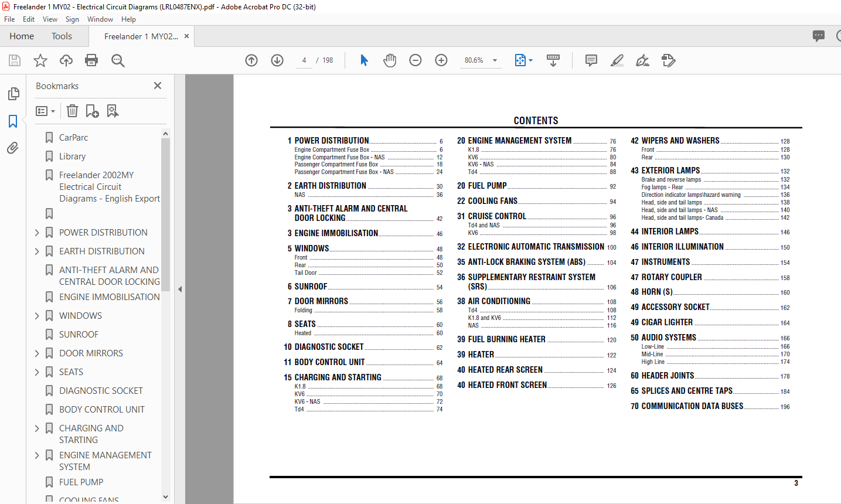Expand DOOR MIRRORS bookmark
841x504 pixels.
pos(37,353)
